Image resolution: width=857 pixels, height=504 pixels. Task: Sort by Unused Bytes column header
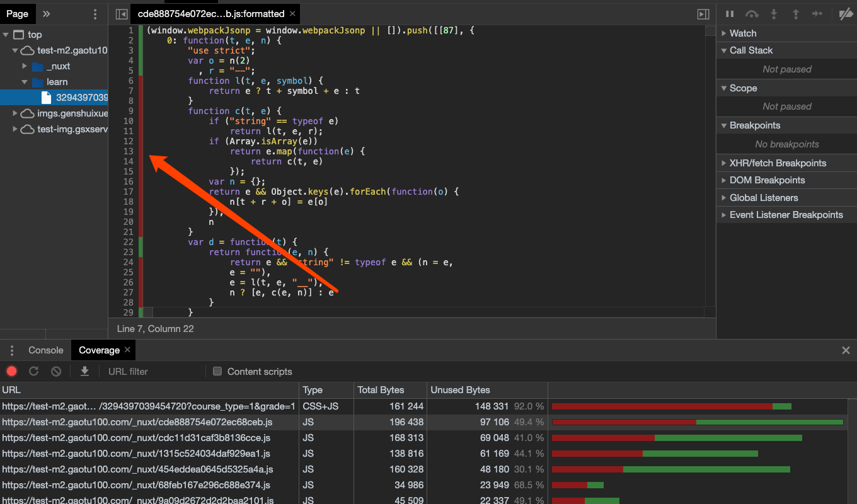[487, 390]
